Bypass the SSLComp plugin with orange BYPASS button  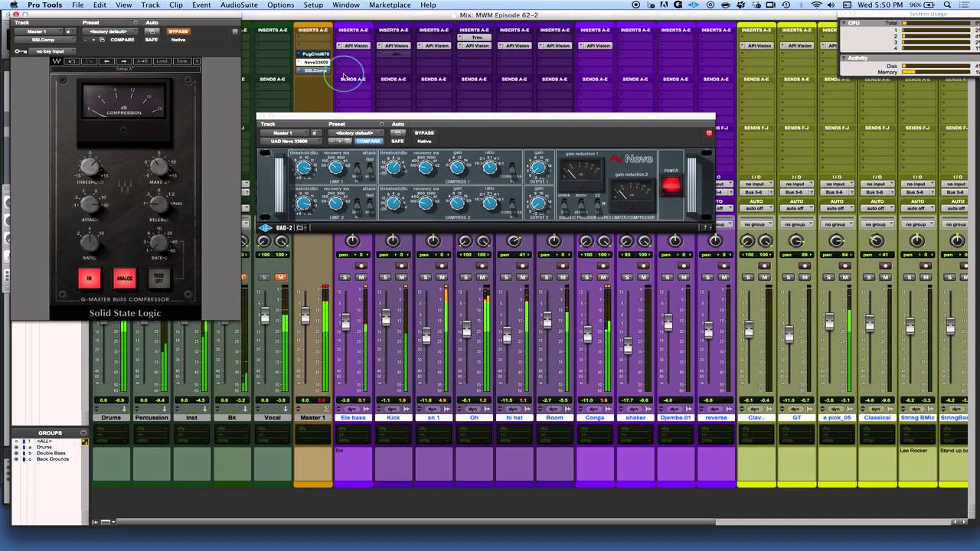(x=178, y=31)
